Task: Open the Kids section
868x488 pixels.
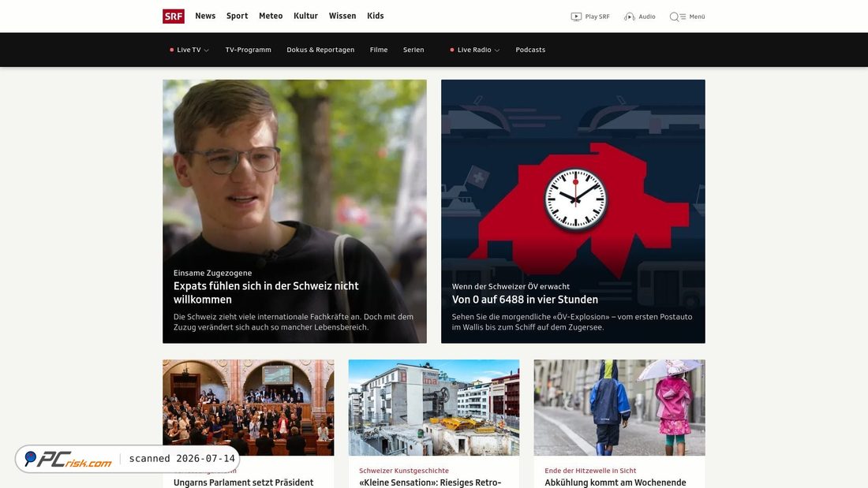Action: [376, 16]
